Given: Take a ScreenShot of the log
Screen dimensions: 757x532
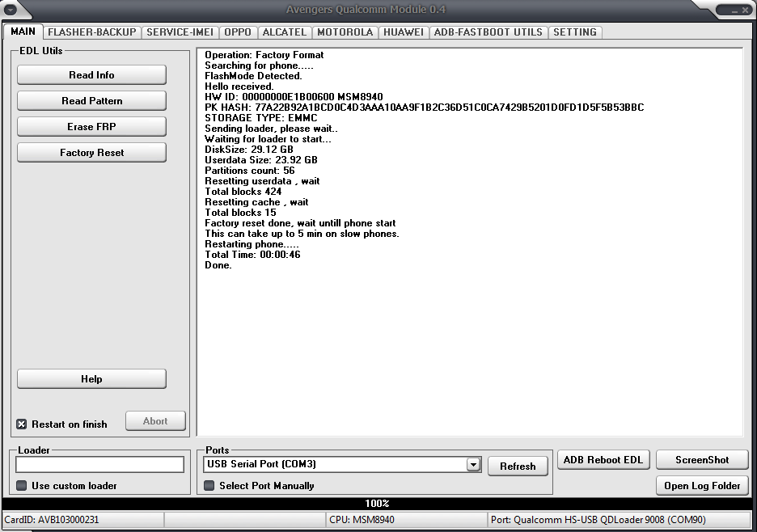Looking at the screenshot, I should (x=702, y=460).
